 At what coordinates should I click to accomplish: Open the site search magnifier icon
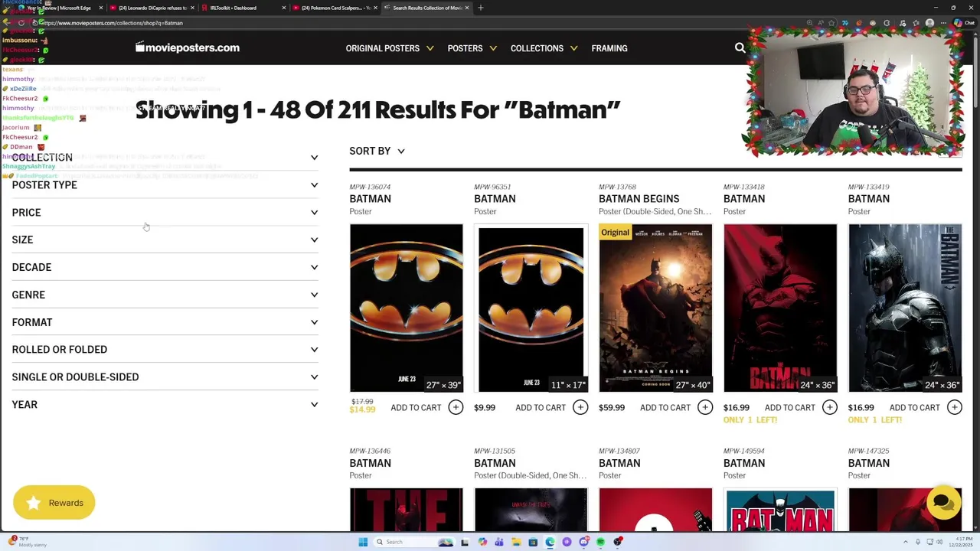pyautogui.click(x=740, y=48)
